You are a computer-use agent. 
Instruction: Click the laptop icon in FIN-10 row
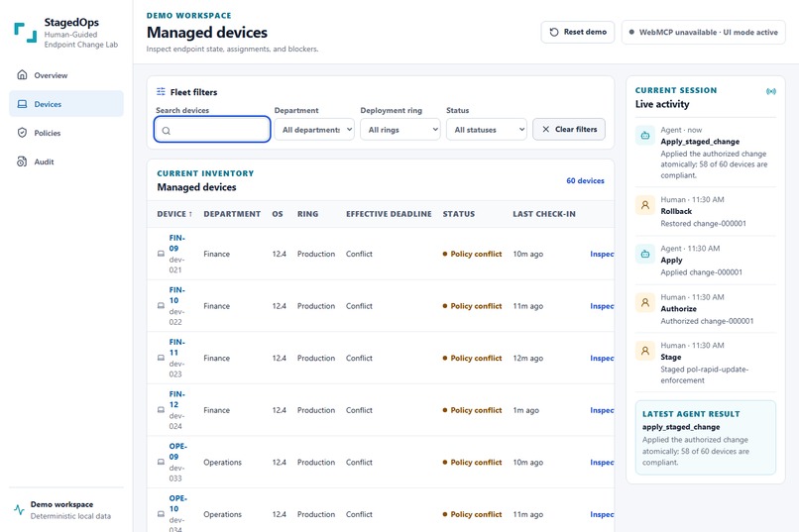click(x=161, y=306)
